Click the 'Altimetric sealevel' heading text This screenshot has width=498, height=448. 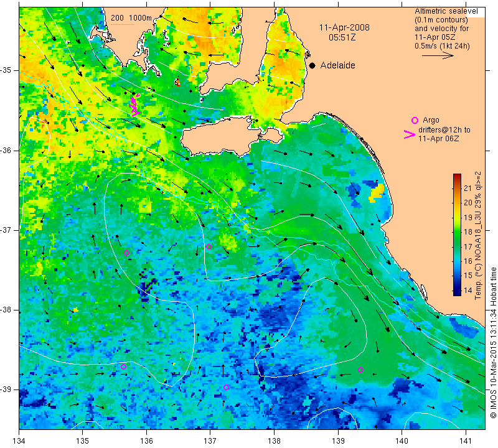pos(446,11)
